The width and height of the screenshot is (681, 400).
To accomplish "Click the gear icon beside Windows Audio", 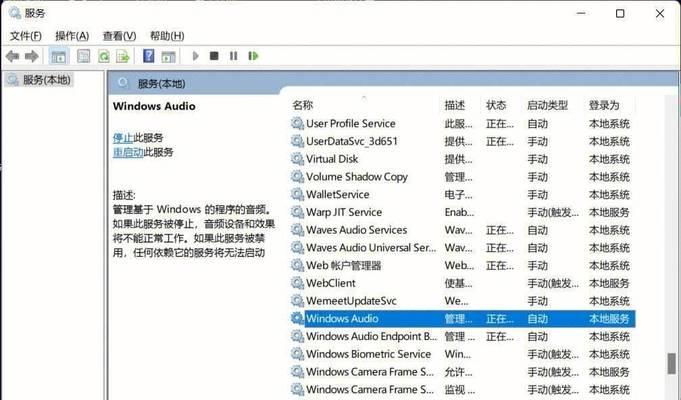I will (x=298, y=319).
